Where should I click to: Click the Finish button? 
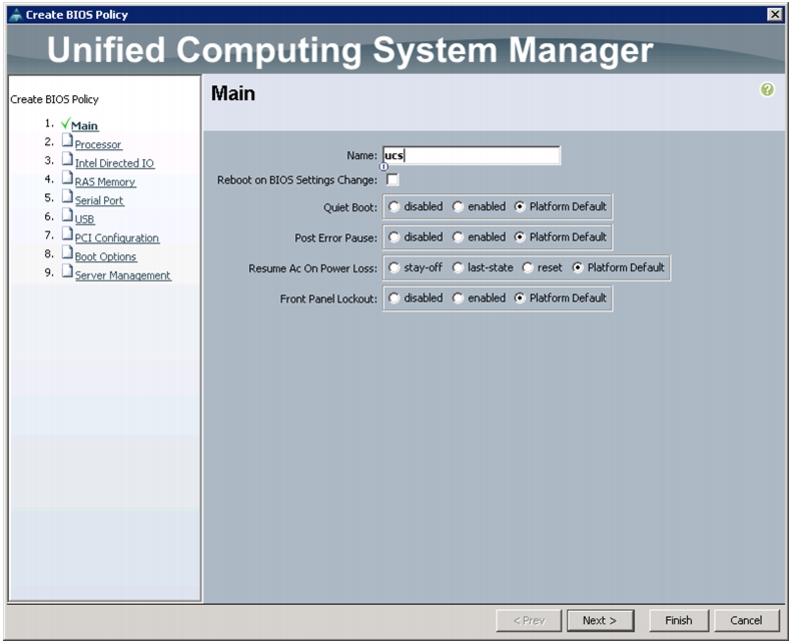click(679, 620)
